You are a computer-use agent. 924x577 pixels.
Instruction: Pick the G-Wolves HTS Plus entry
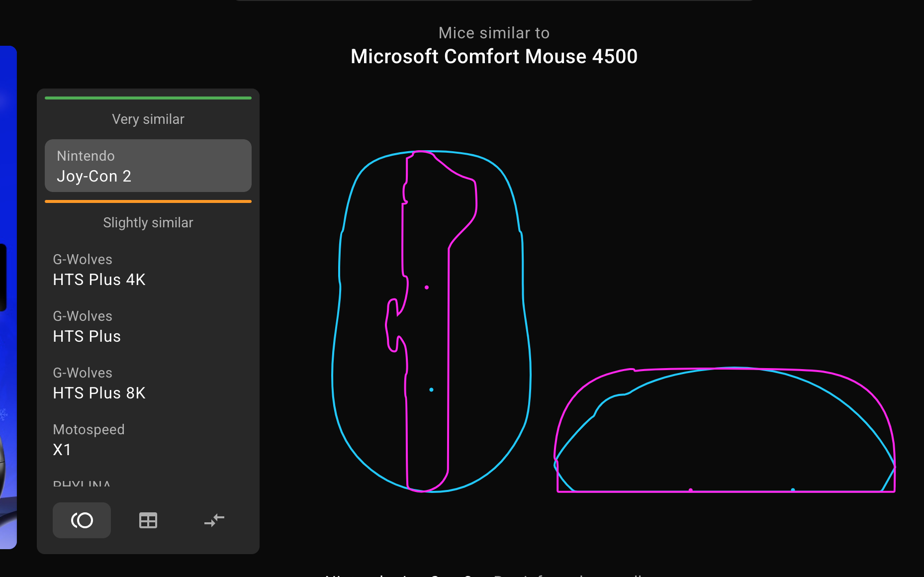(x=148, y=326)
